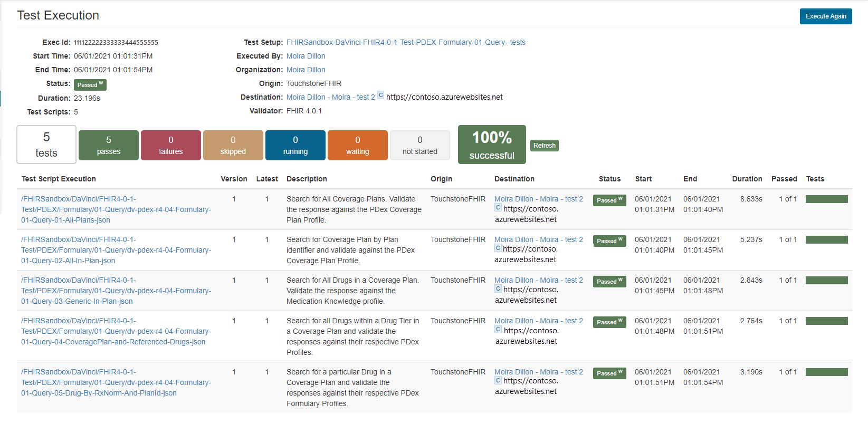The height and width of the screenshot is (424, 868).
Task: Click the copy icon in the Generic-In-Plan row destination
Action: 498,288
